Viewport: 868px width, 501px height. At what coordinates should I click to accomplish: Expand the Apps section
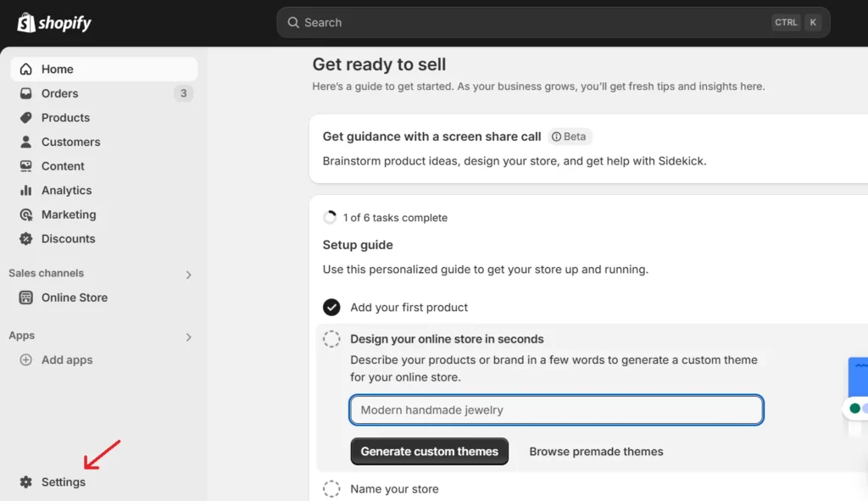point(187,336)
